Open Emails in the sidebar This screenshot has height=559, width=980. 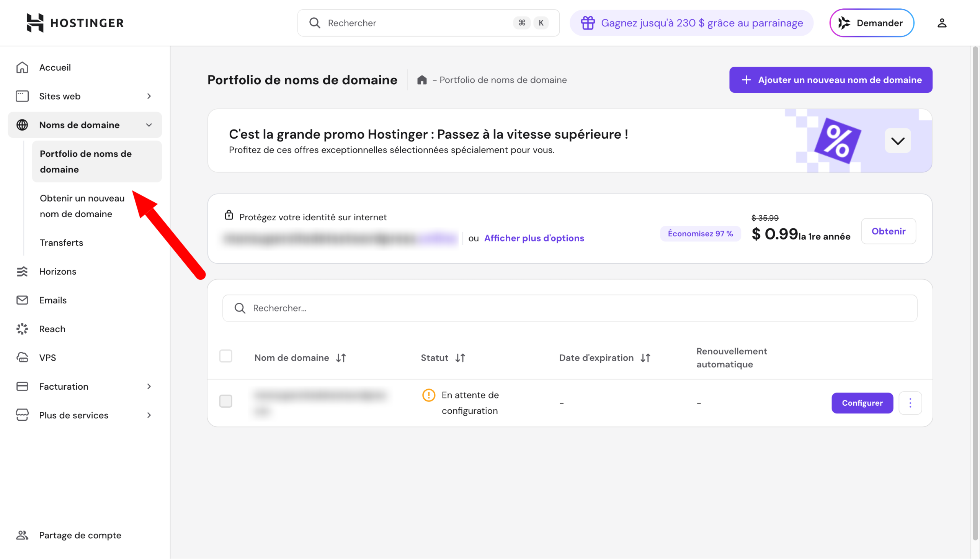coord(85,300)
